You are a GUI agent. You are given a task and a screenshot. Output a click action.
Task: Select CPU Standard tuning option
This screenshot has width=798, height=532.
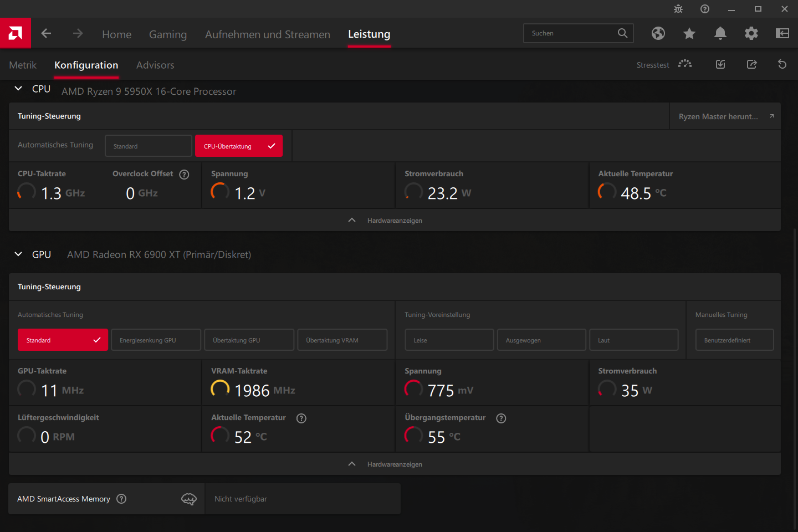point(149,146)
